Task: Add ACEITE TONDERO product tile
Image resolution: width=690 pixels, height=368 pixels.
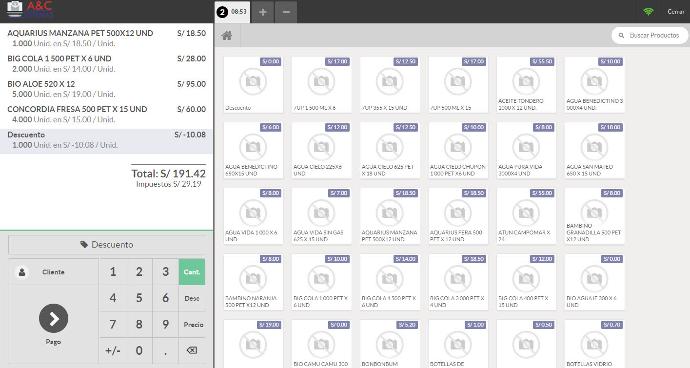Action: [x=526, y=85]
